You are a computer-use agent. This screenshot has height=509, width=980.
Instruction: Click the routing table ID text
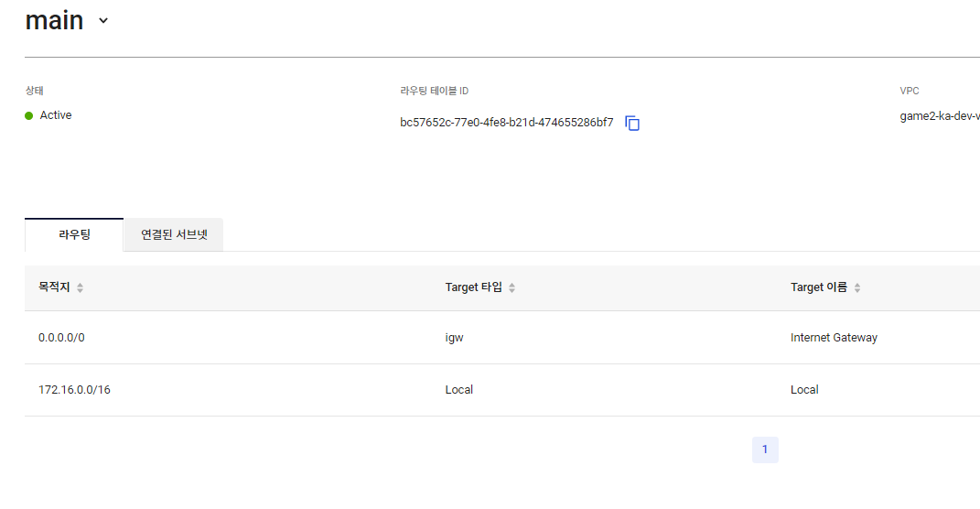click(x=507, y=123)
